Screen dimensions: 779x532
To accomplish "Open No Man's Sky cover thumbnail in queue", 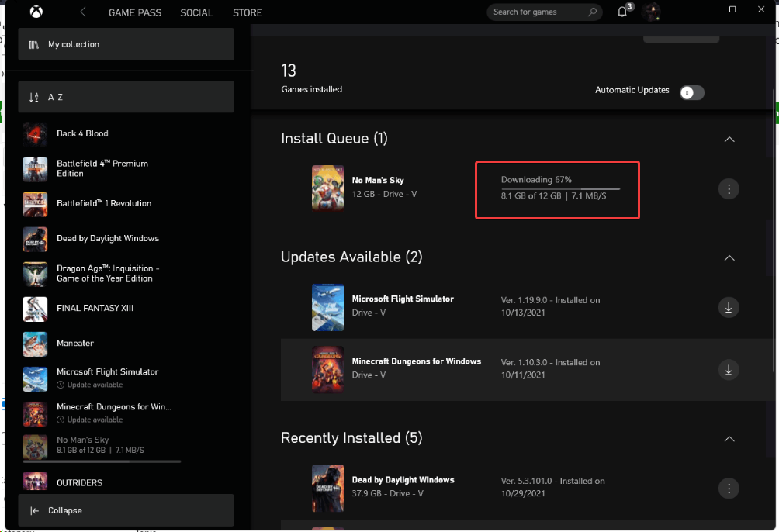I will tap(327, 188).
